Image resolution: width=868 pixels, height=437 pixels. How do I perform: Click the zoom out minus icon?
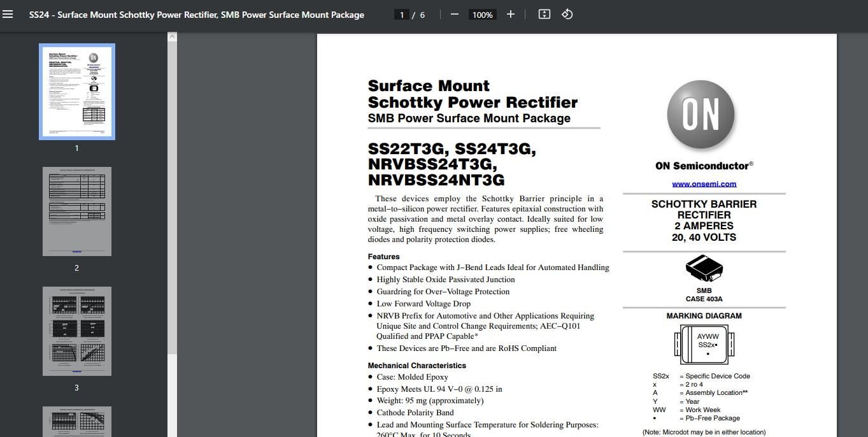point(454,14)
